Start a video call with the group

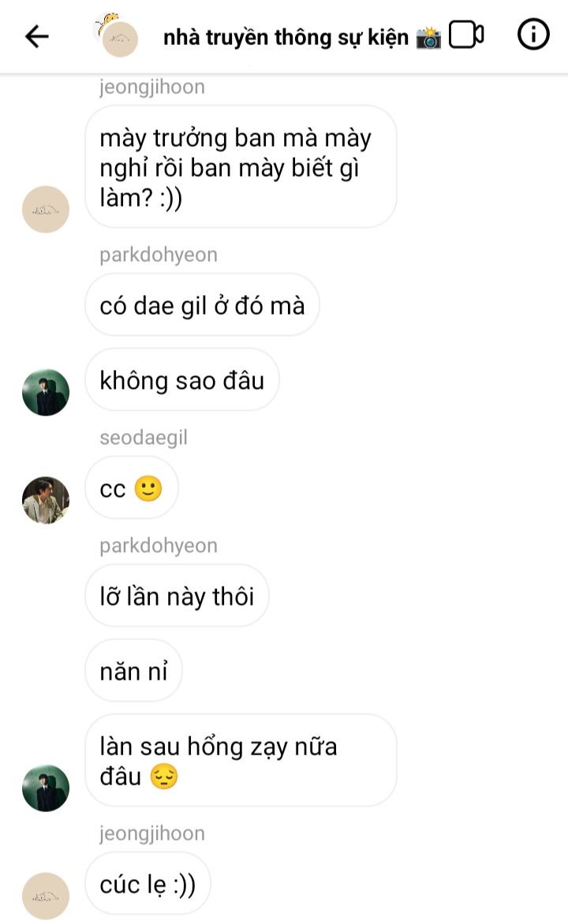coord(466,35)
